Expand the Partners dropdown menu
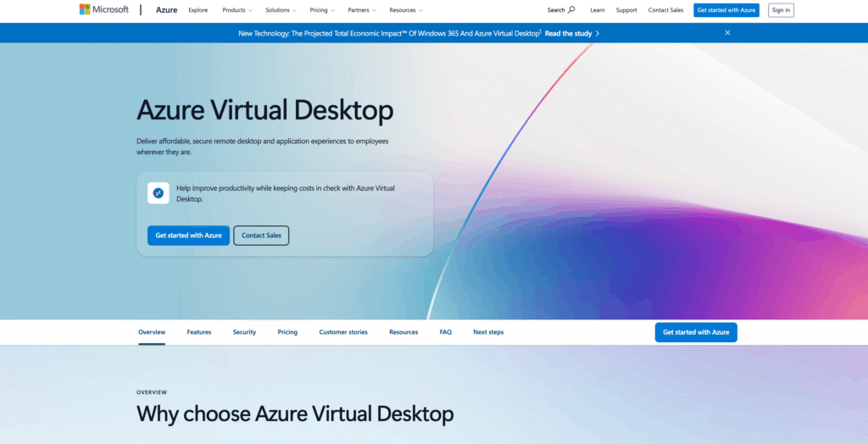Screen dimensions: 868x444 click(x=362, y=10)
